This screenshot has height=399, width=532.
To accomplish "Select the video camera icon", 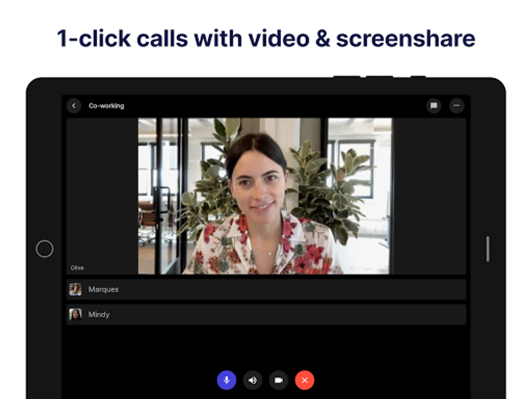I will [278, 380].
